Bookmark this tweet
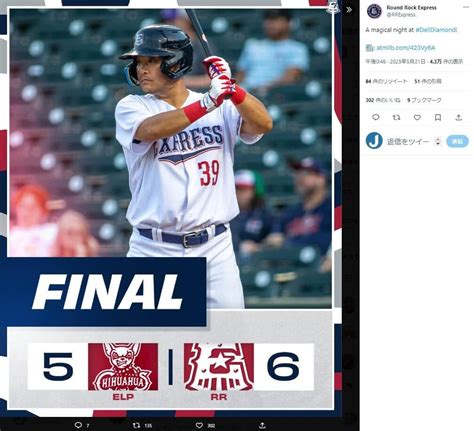Viewport: 474px width, 431px height. click(438, 117)
